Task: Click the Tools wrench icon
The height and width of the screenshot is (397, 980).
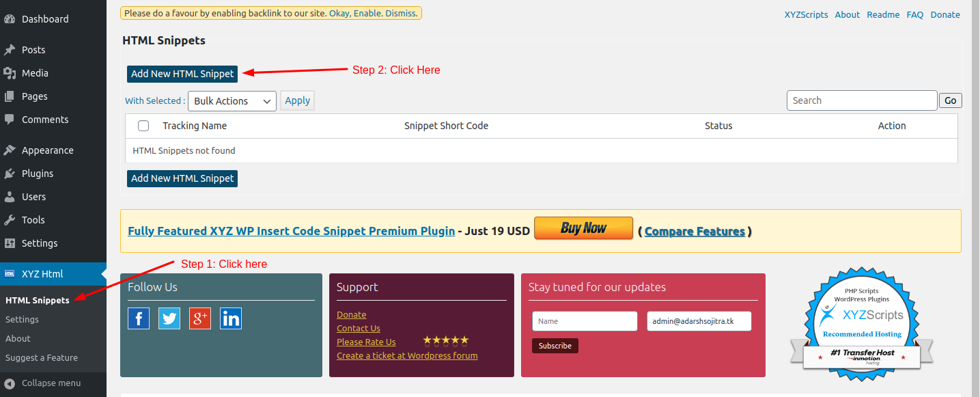Action: point(10,220)
